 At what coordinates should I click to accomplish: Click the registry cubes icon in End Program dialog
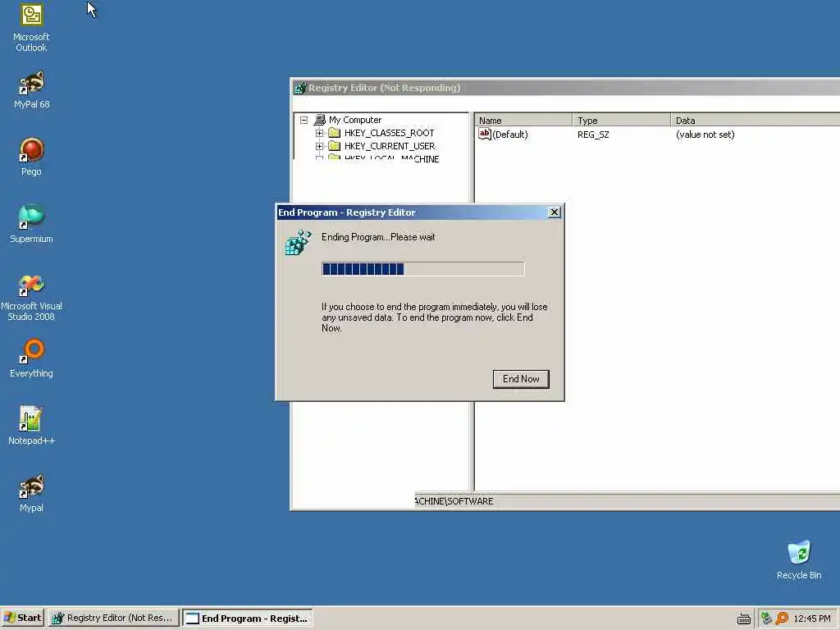click(298, 243)
